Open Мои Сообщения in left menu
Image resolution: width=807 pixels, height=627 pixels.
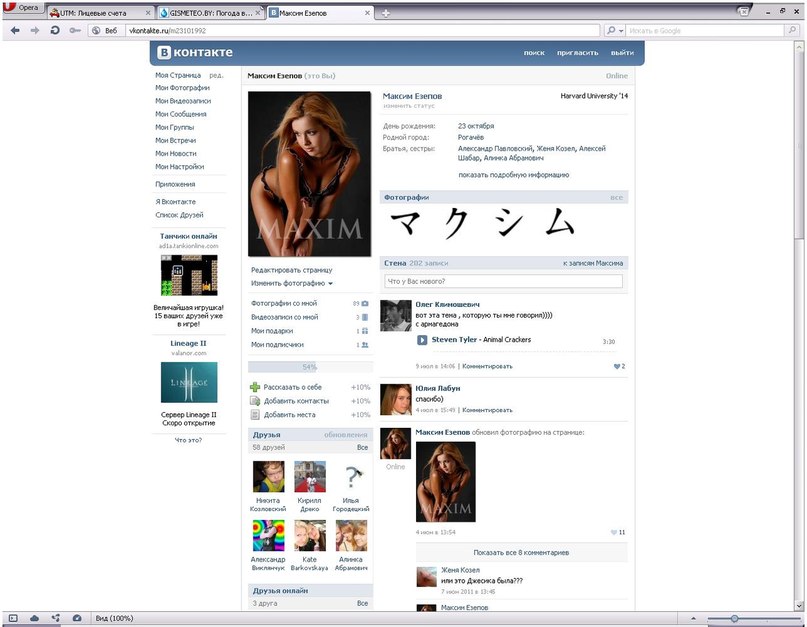[181, 114]
